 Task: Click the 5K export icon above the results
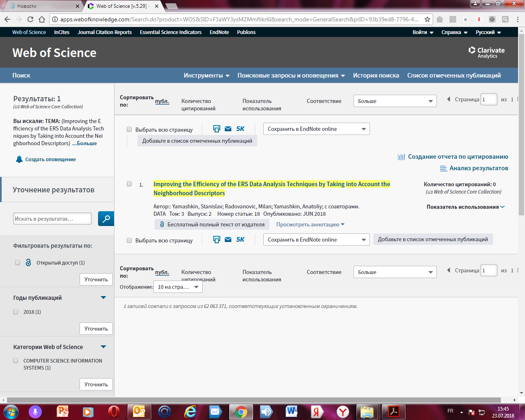point(240,129)
